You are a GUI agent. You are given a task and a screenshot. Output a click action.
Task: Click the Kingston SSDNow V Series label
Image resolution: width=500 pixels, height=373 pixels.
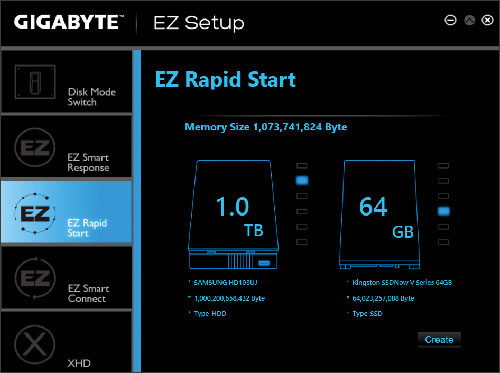pyautogui.click(x=402, y=283)
